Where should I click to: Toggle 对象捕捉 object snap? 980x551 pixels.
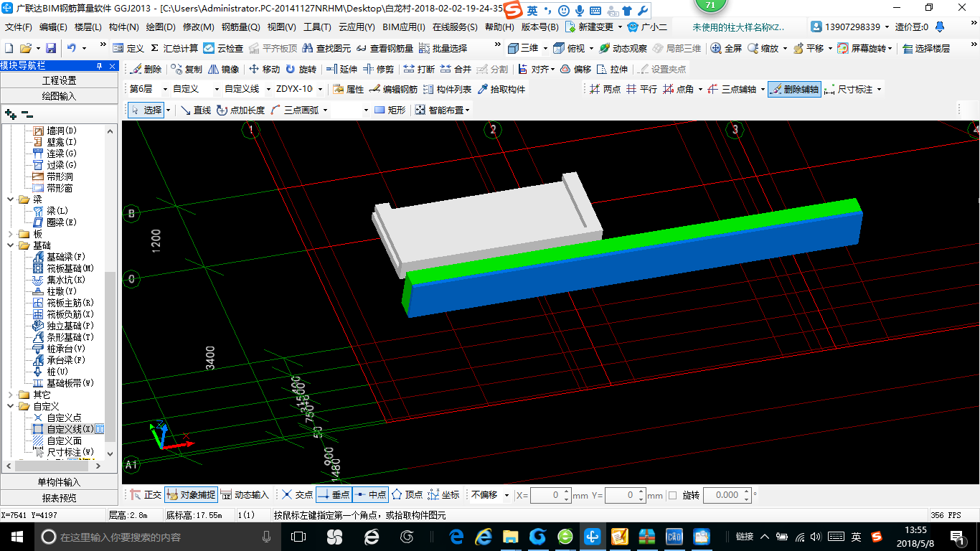[191, 495]
